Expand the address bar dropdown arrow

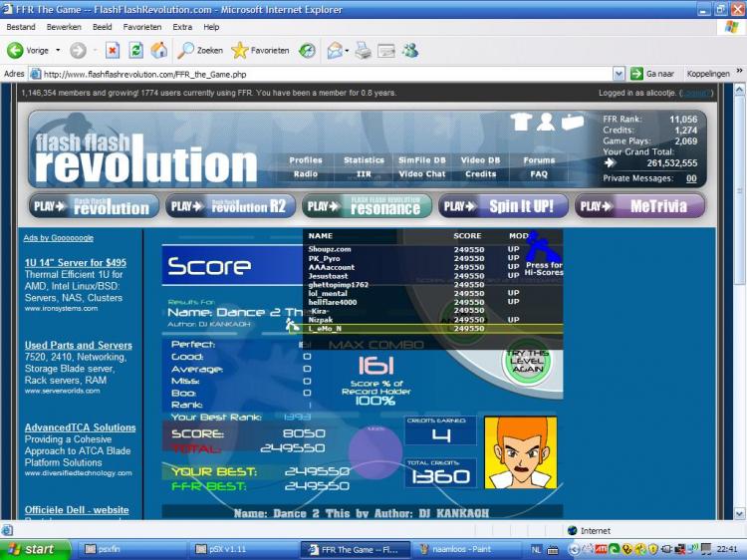click(x=619, y=74)
